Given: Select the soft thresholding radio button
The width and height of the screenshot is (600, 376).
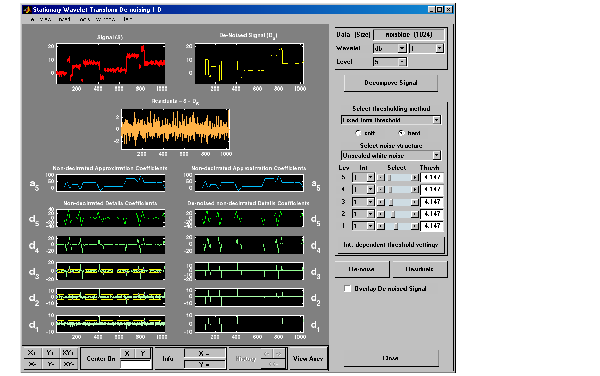Looking at the screenshot, I should (358, 133).
